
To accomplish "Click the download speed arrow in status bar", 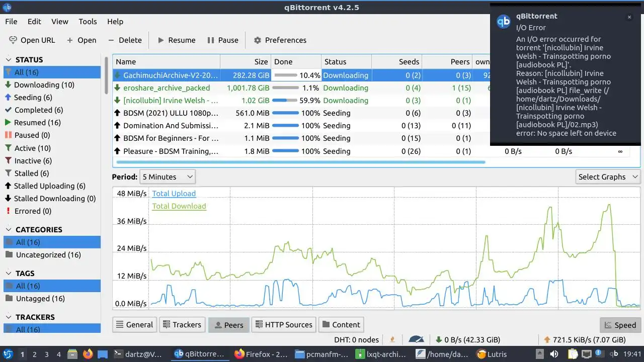I will coord(439,339).
